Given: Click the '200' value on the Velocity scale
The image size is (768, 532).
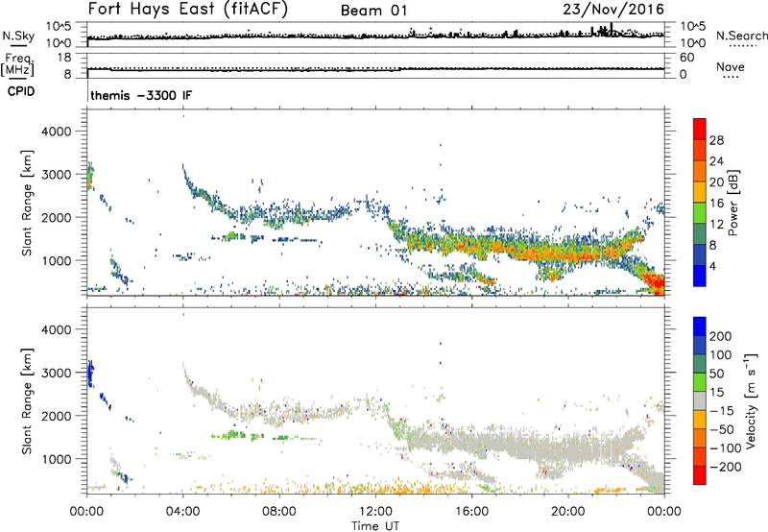Looking at the screenshot, I should [721, 336].
